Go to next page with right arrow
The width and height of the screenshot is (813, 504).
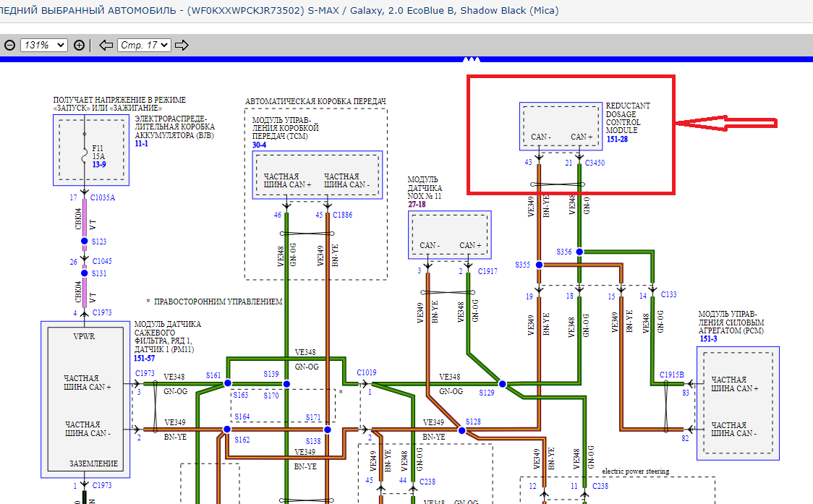coord(182,45)
